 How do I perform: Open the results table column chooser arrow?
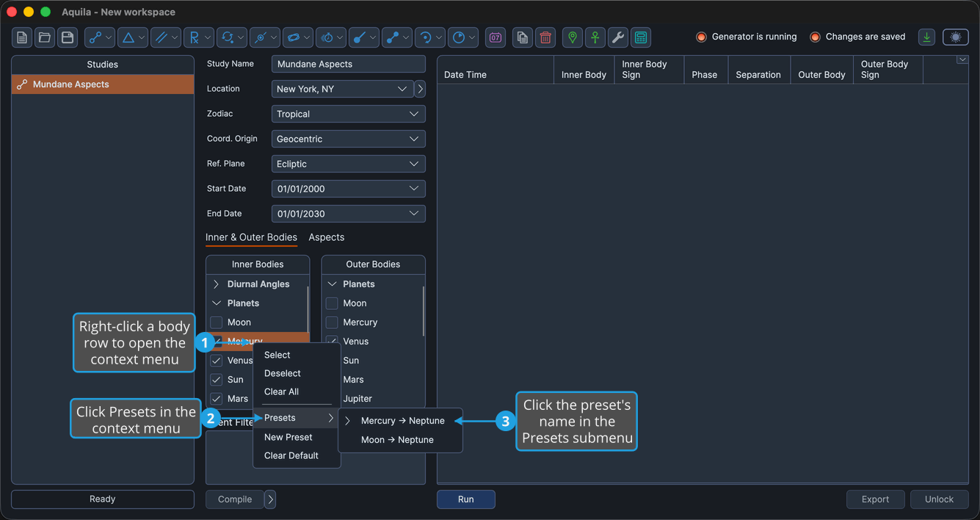pyautogui.click(x=962, y=60)
